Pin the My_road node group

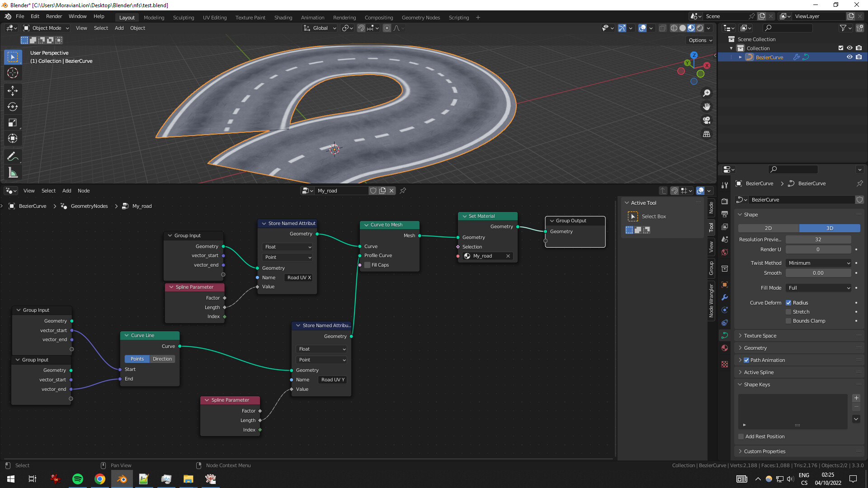[x=403, y=191]
